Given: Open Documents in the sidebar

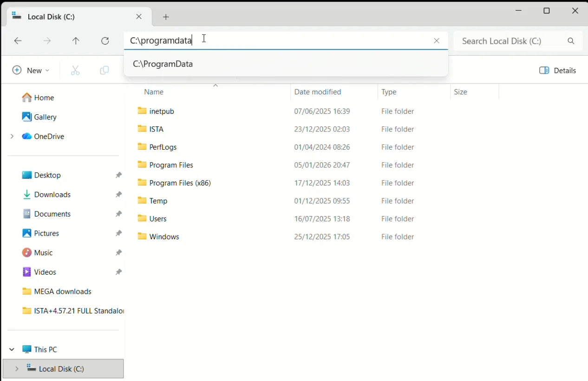Looking at the screenshot, I should 46,214.
